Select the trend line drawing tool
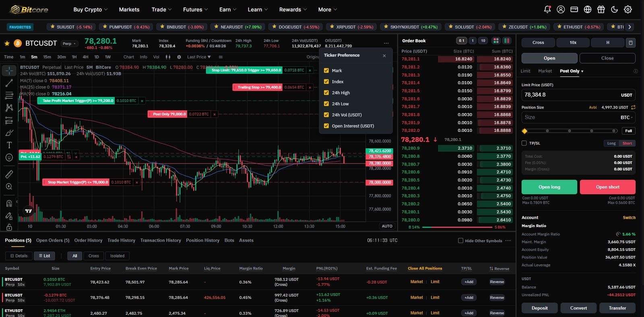Screen dimensions: 644x317 (x=9, y=83)
